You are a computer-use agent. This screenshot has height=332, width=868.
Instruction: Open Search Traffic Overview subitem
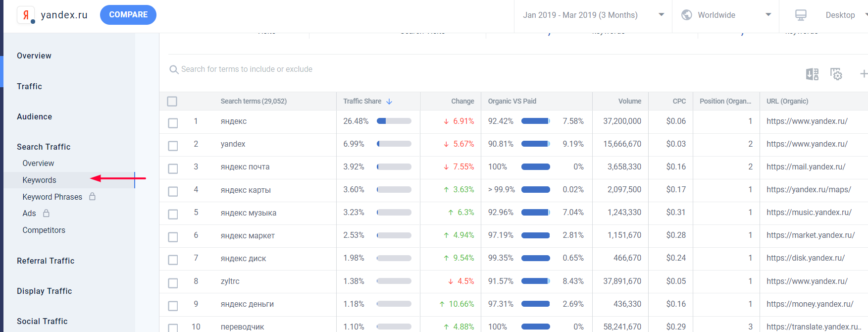[x=38, y=163]
